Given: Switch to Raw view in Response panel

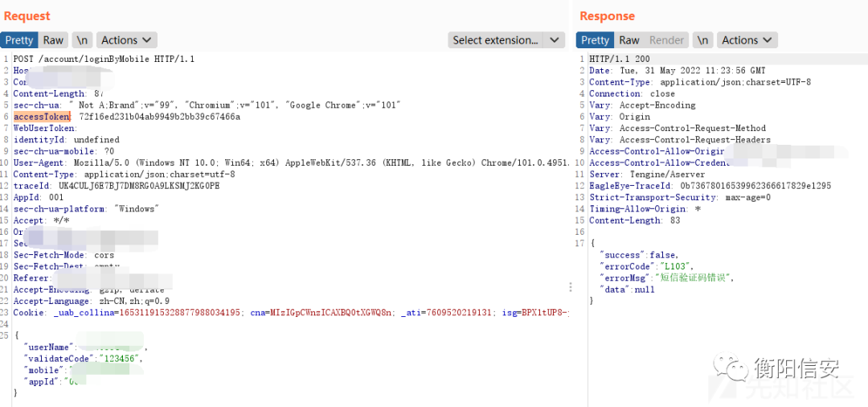Looking at the screenshot, I should click(x=629, y=40).
